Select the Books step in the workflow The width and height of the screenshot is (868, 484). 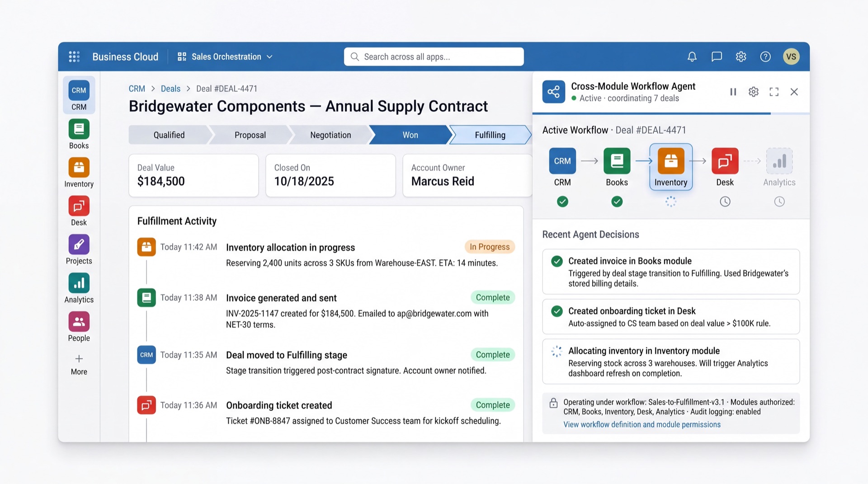(x=617, y=167)
